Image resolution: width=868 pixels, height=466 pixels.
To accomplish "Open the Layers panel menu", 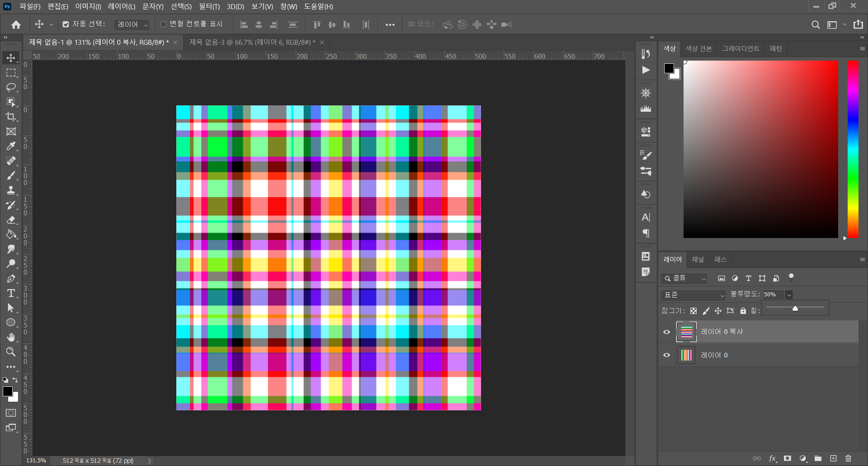I will click(862, 260).
